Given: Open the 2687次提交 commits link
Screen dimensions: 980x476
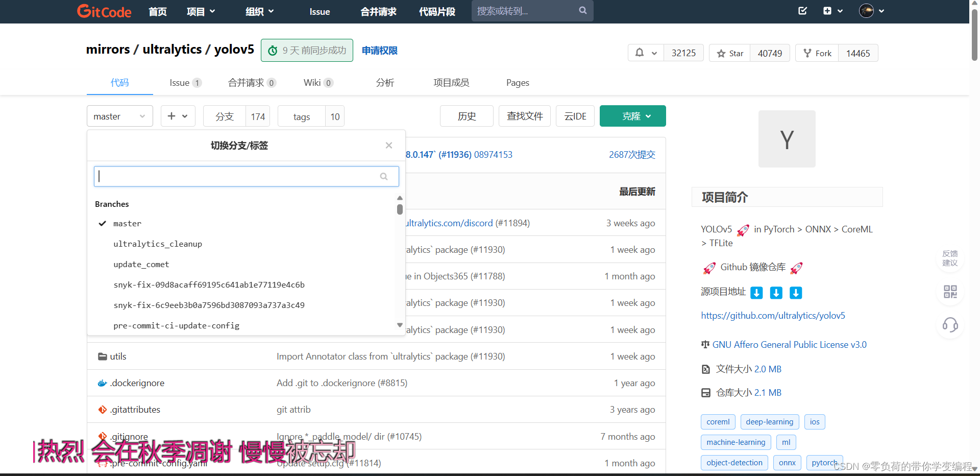Looking at the screenshot, I should (x=632, y=155).
